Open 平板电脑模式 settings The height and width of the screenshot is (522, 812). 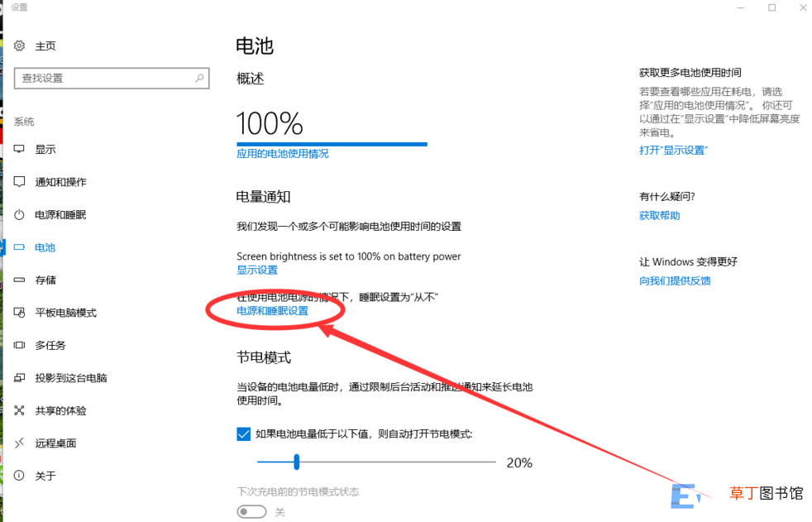click(x=66, y=313)
